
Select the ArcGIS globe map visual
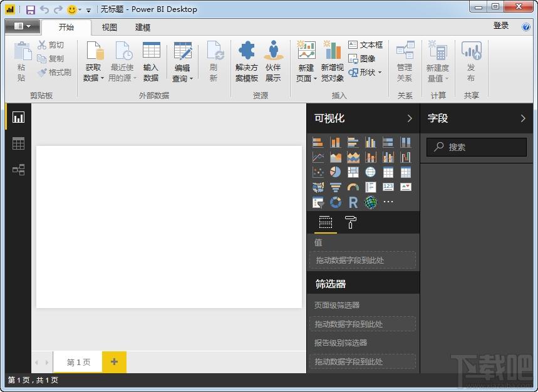(x=370, y=202)
